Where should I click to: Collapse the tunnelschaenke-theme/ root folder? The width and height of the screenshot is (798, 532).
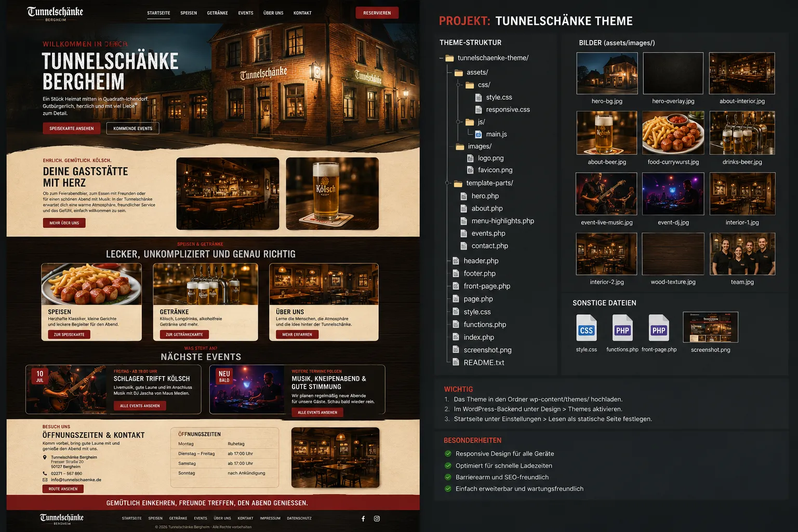point(441,58)
